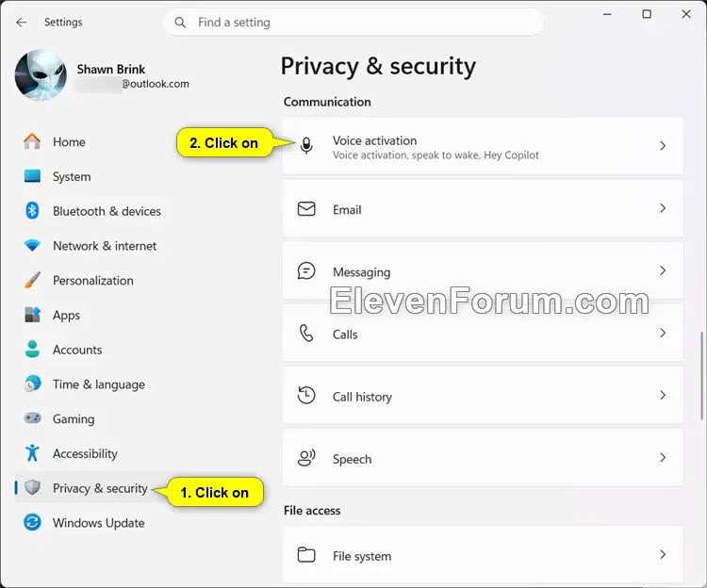Click the File system folder icon
The image size is (707, 588).
click(x=306, y=555)
